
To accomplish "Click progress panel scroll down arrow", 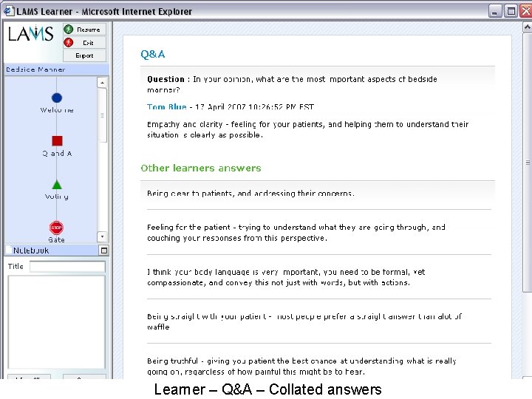I will (x=102, y=236).
